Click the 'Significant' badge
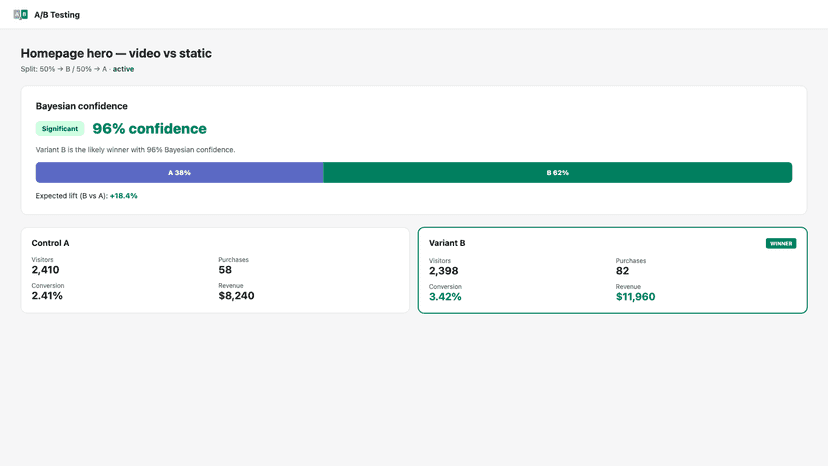 [x=60, y=128]
